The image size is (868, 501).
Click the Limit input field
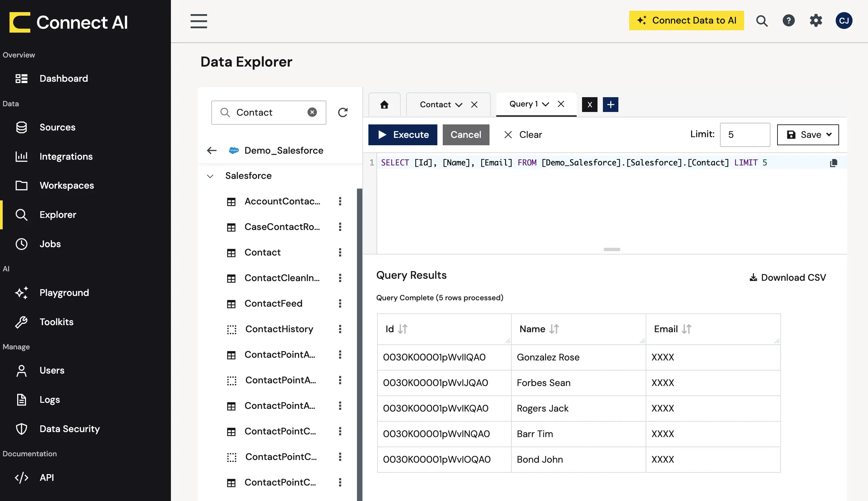click(745, 134)
